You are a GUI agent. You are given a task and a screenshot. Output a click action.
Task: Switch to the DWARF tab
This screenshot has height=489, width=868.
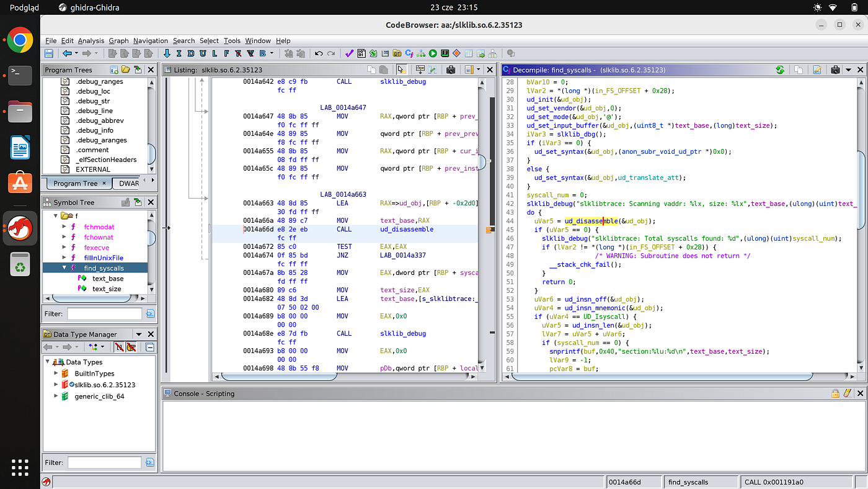click(x=128, y=184)
